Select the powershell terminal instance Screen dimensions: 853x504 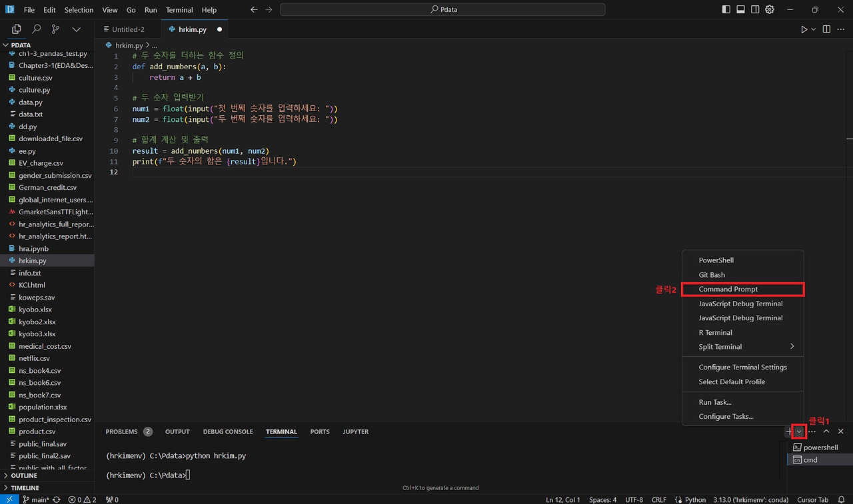click(819, 447)
